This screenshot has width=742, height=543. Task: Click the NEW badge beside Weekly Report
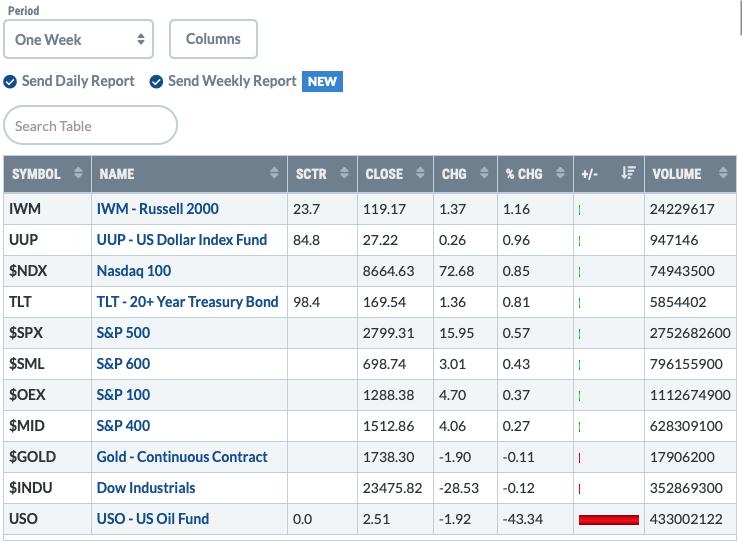click(322, 81)
